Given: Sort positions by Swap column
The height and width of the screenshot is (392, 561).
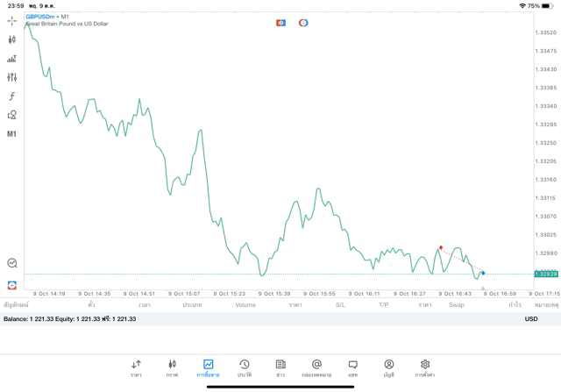Looking at the screenshot, I should click(x=457, y=305).
